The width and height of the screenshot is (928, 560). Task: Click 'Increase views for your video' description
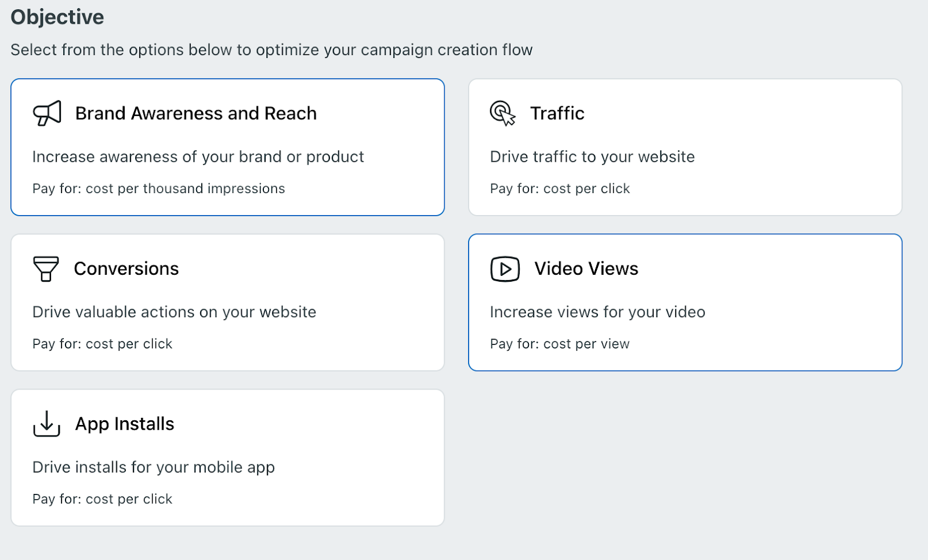tap(597, 312)
